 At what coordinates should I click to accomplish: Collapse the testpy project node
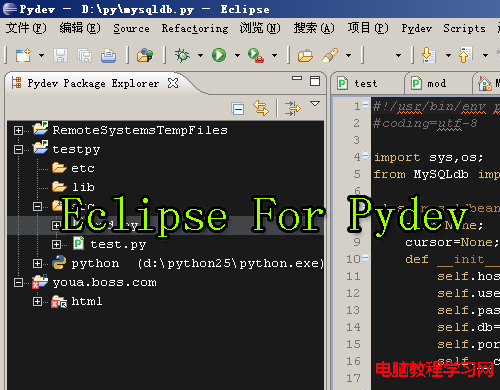point(19,149)
